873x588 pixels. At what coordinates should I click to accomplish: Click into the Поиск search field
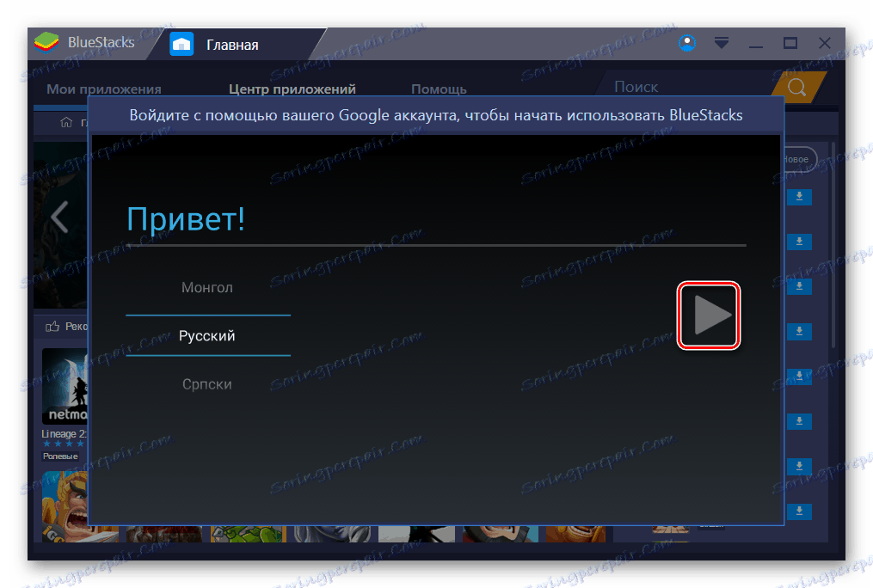pos(685,88)
